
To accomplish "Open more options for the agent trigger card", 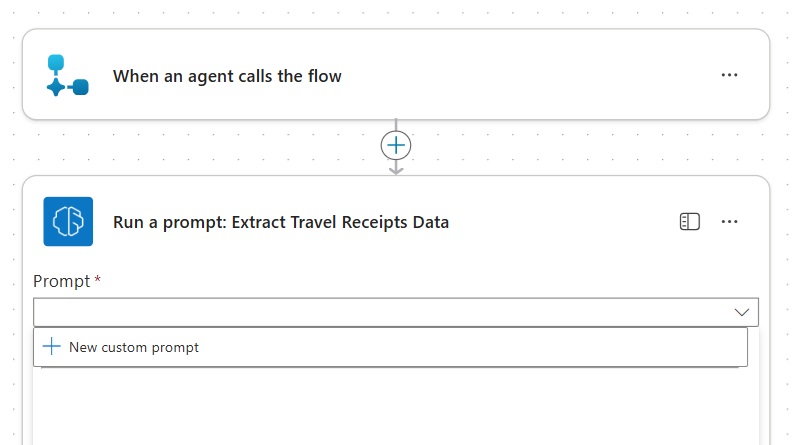I will [729, 75].
